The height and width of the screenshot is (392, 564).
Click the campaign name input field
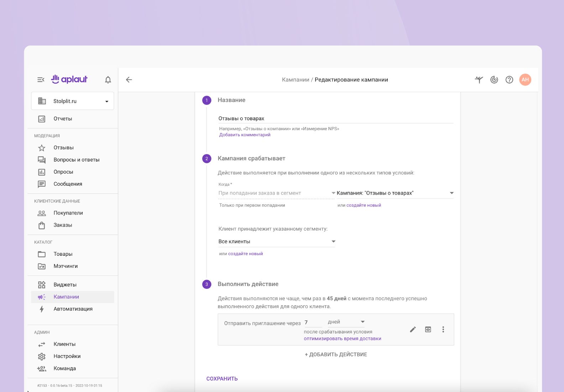[x=335, y=118]
